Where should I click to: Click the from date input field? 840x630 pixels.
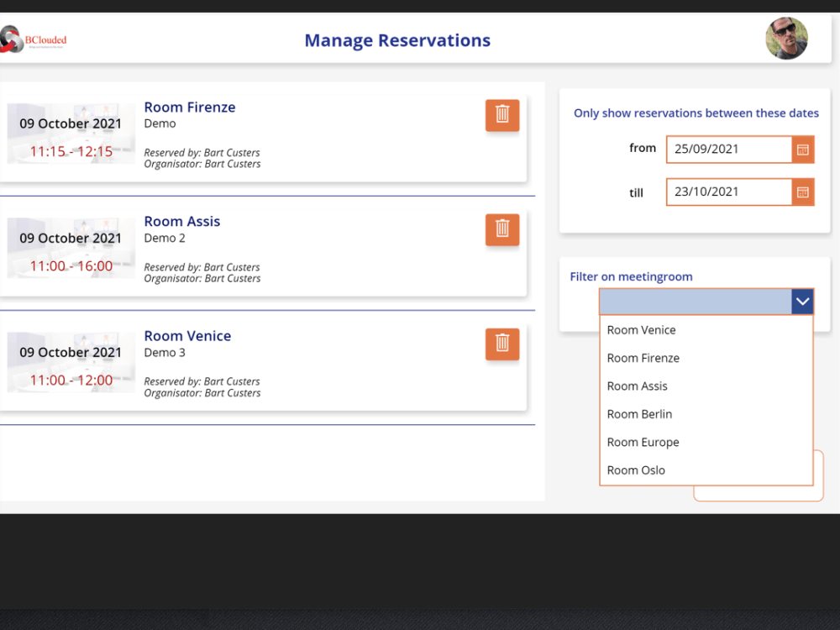(728, 149)
